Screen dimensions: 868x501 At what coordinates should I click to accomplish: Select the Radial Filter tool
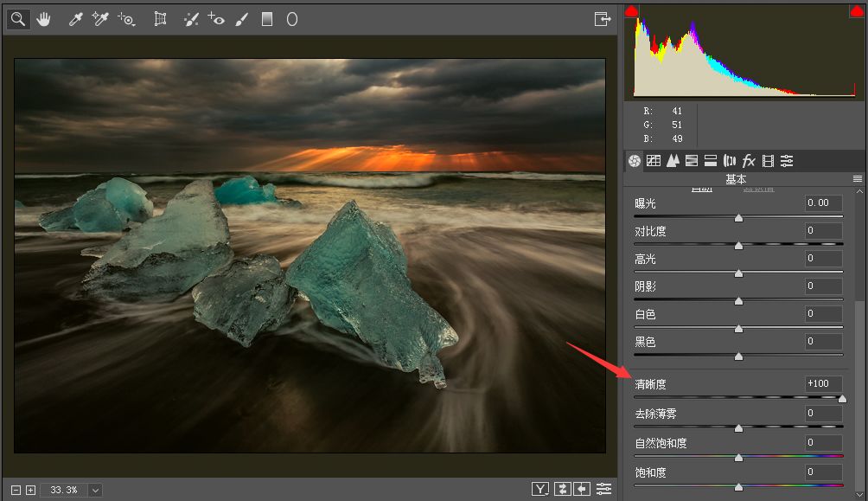pos(292,19)
